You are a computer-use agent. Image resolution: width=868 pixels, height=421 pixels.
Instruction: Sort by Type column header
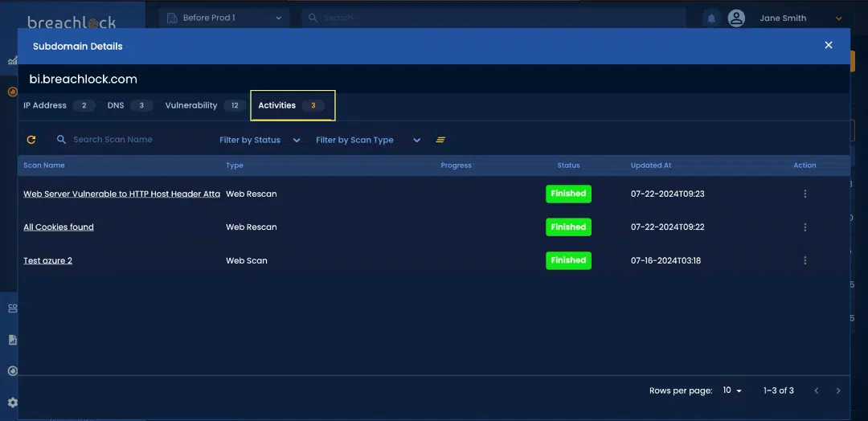coord(234,166)
